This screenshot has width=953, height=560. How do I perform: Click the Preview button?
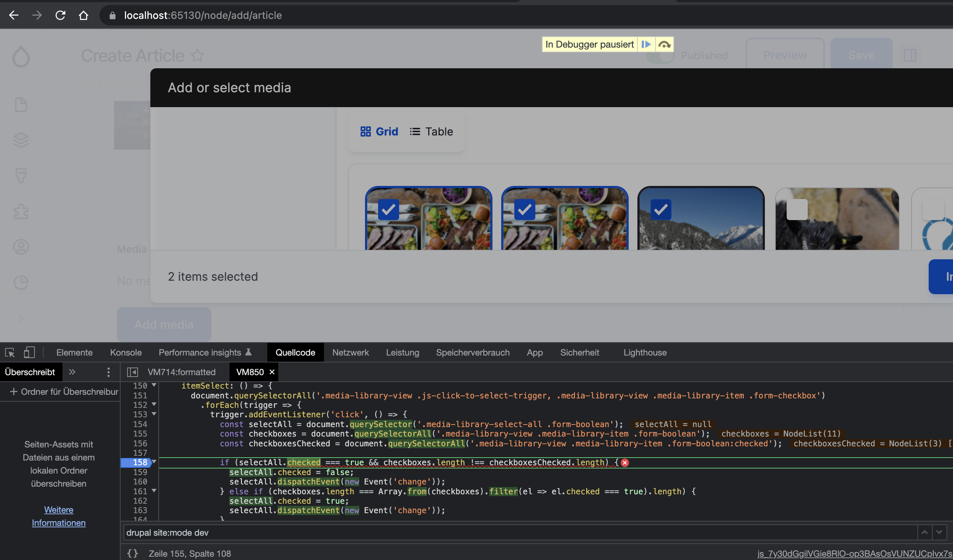(784, 55)
